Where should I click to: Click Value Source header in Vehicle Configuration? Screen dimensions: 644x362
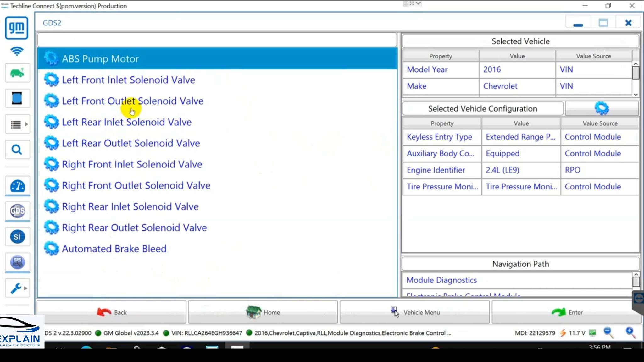pos(600,123)
